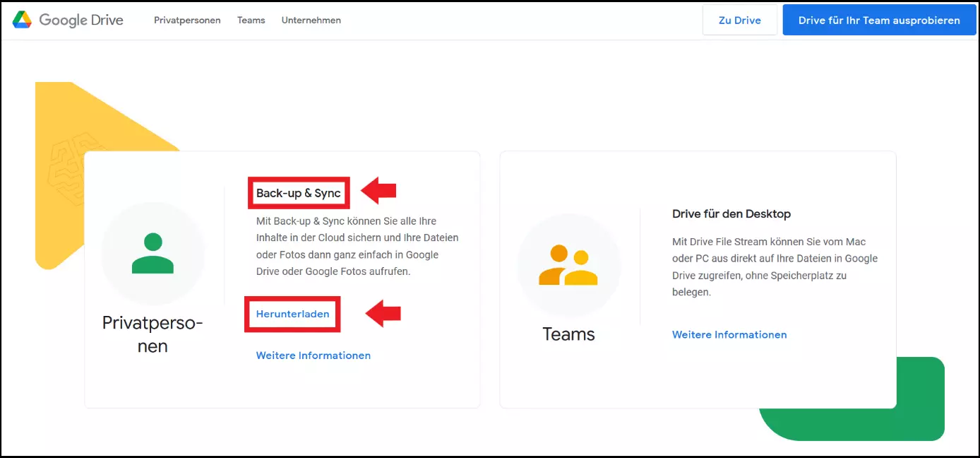Screen dimensions: 980x458
Task: Click the Back-up & Sync heading
Action: (299, 193)
